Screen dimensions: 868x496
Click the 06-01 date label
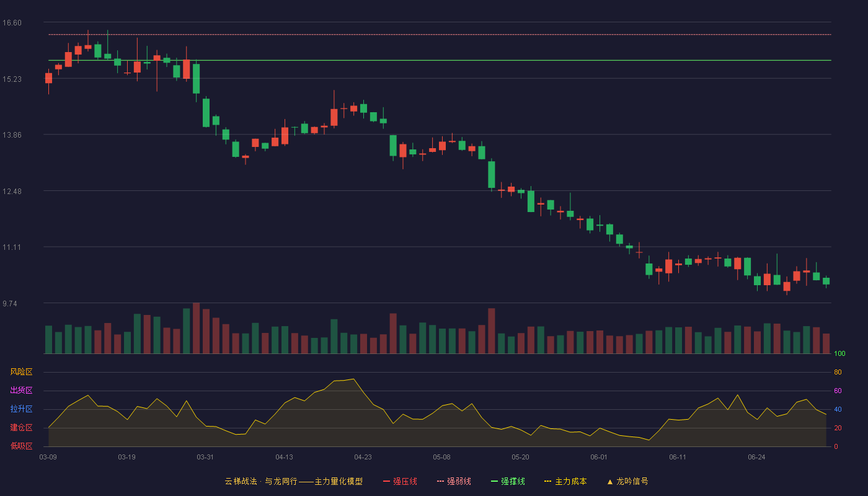point(599,457)
